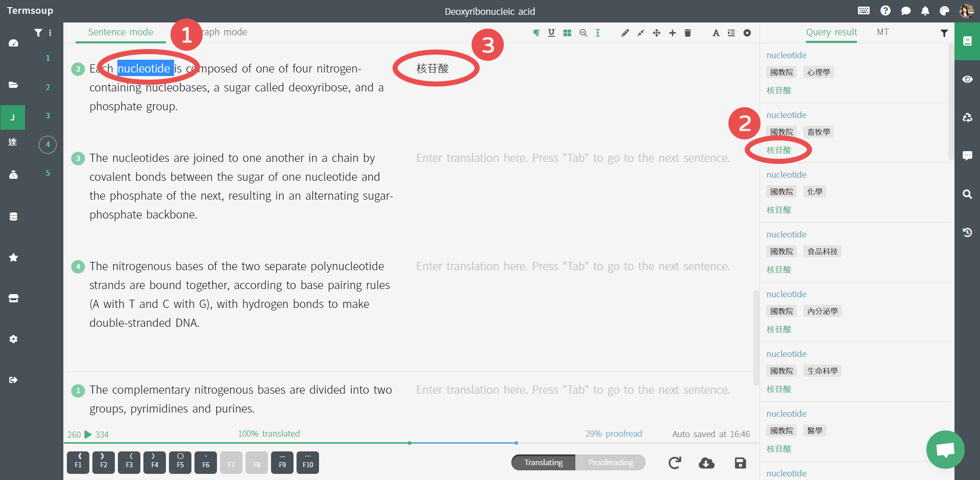The width and height of the screenshot is (980, 480).
Task: Open the three-dot more options menu
Action: pos(50,33)
